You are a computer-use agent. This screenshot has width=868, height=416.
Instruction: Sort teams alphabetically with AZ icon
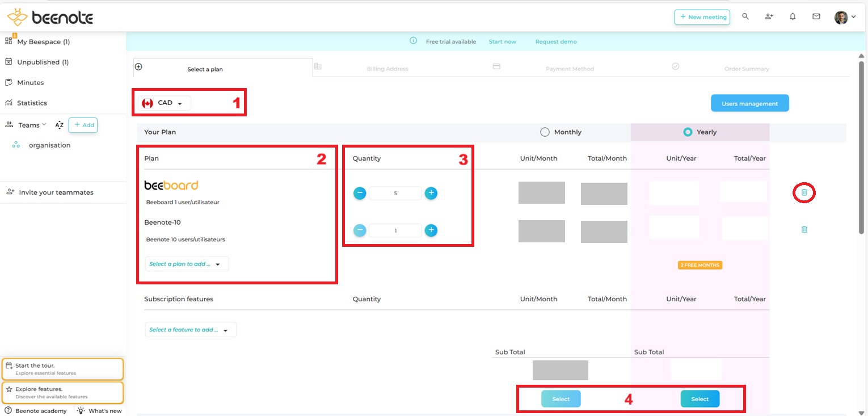[59, 125]
